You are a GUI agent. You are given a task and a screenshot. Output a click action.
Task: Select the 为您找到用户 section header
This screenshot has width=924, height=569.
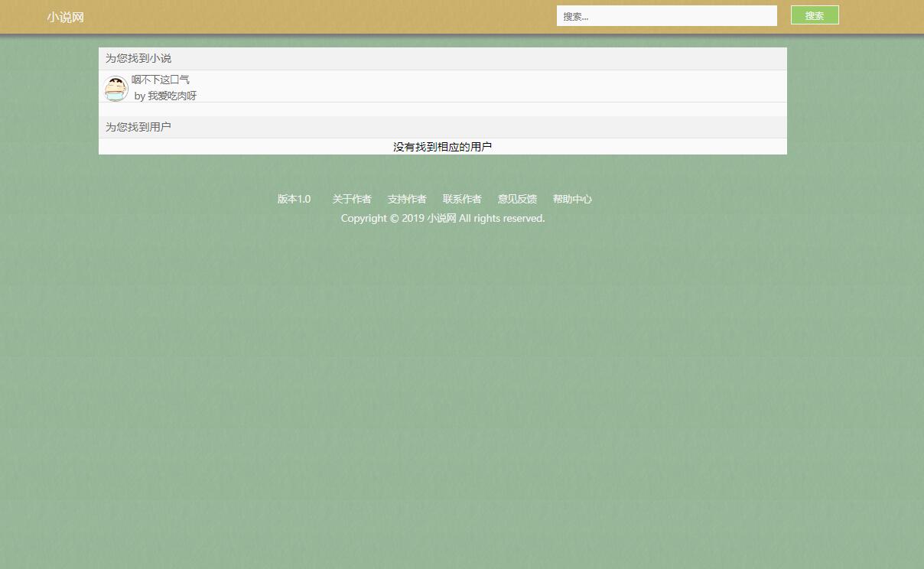tap(138, 127)
